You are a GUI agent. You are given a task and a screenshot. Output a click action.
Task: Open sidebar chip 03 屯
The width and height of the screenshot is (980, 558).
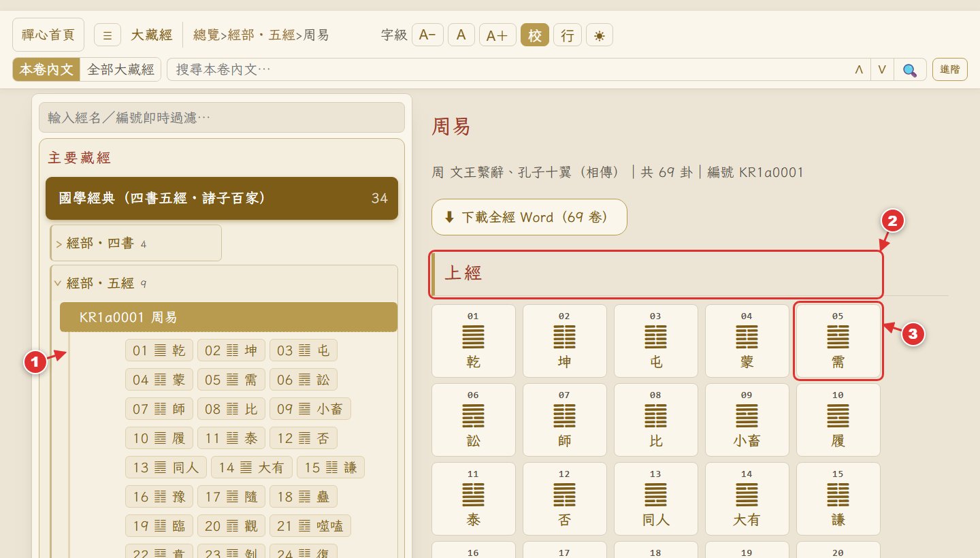tap(304, 350)
